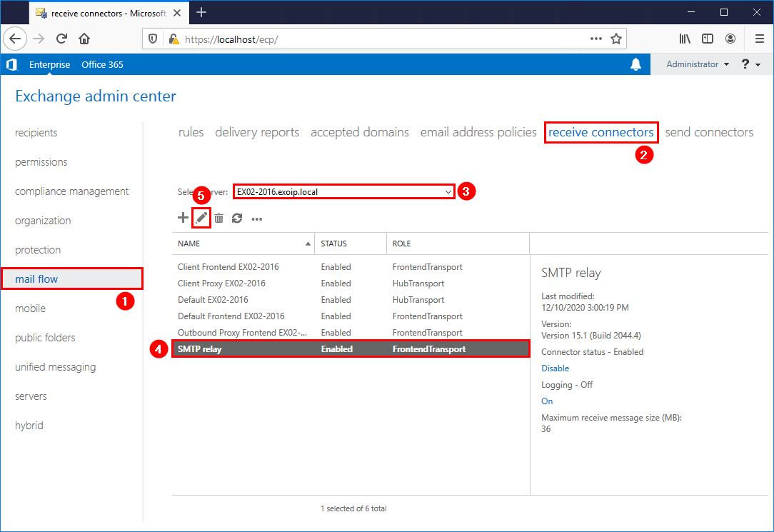The image size is (774, 532).
Task: Open servers in the left navigation
Action: tap(31, 396)
